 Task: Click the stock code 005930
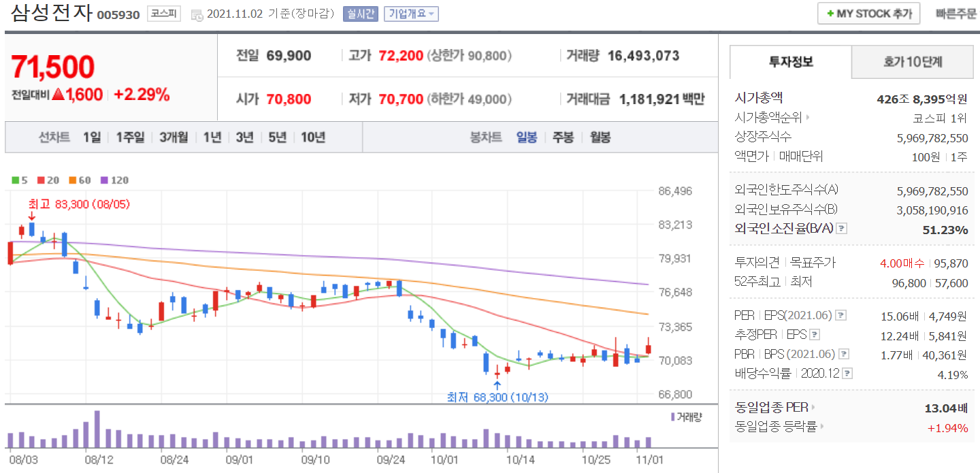tap(119, 15)
